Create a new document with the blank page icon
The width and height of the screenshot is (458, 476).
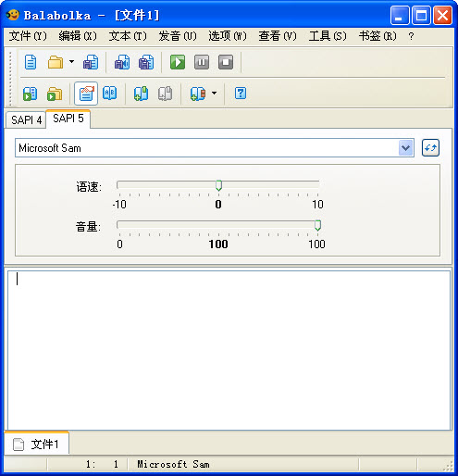coord(31,62)
